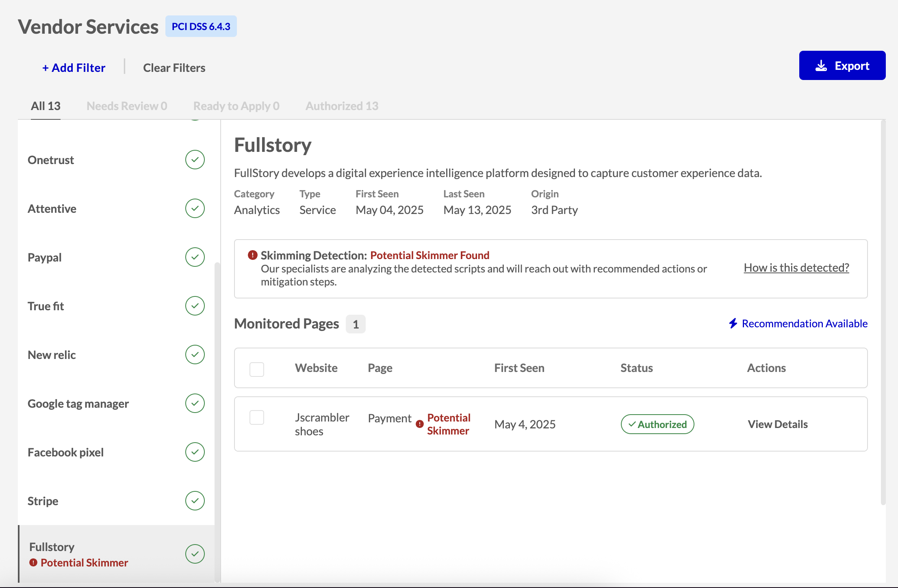Click the May 13, 2025 last seen value

pyautogui.click(x=477, y=210)
